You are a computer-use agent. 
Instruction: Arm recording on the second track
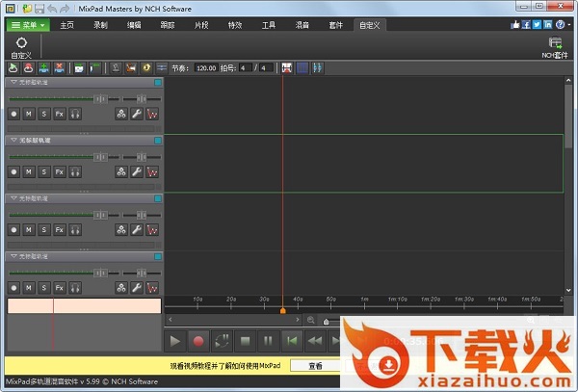13,172
